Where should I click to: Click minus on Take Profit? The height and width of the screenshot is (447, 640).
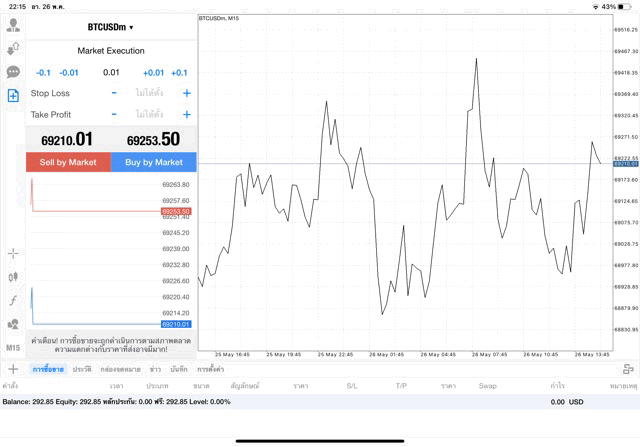coord(114,114)
